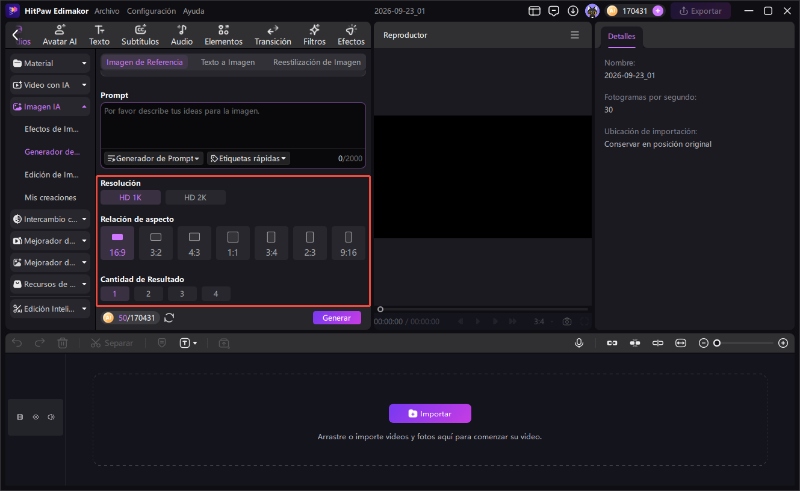Click the layout switch icon in title bar
800x491 pixels.
tap(534, 11)
